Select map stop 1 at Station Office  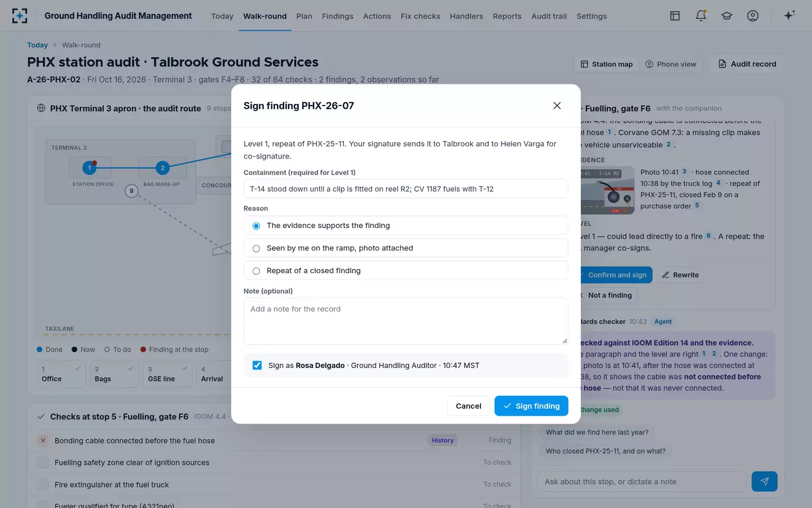[89, 168]
